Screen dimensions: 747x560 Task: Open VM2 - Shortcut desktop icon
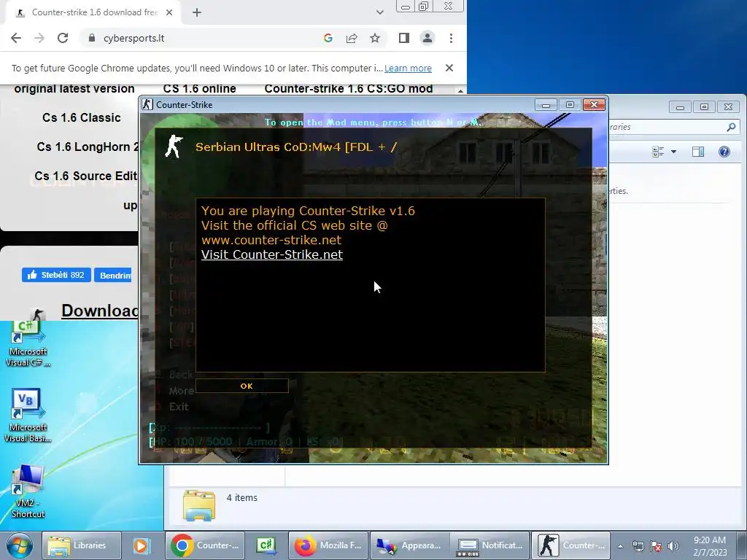pyautogui.click(x=28, y=492)
